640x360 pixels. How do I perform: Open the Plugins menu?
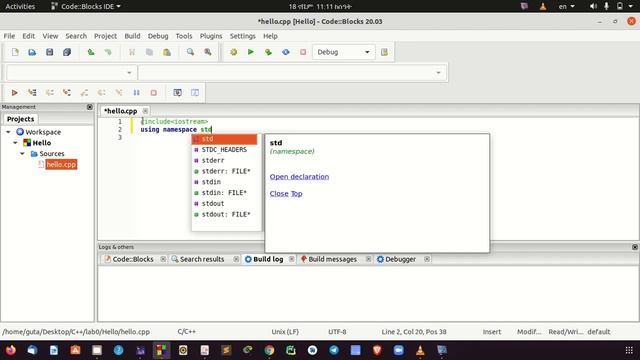(x=211, y=36)
